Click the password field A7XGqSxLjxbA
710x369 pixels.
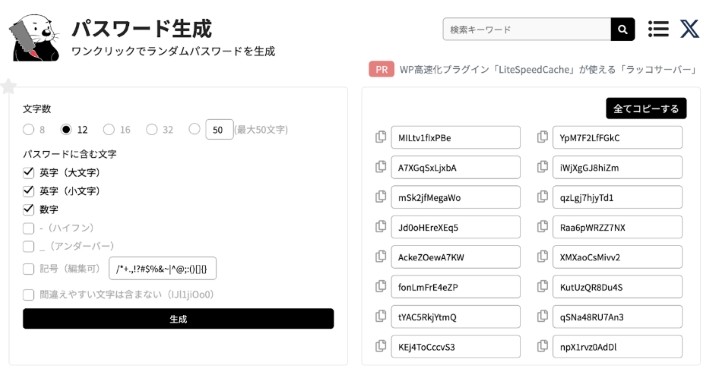tap(456, 168)
